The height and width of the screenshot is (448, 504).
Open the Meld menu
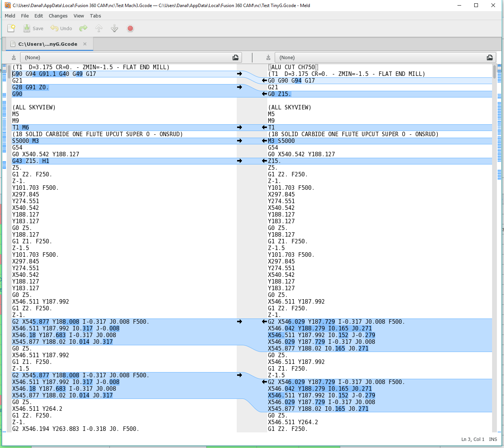(x=10, y=16)
